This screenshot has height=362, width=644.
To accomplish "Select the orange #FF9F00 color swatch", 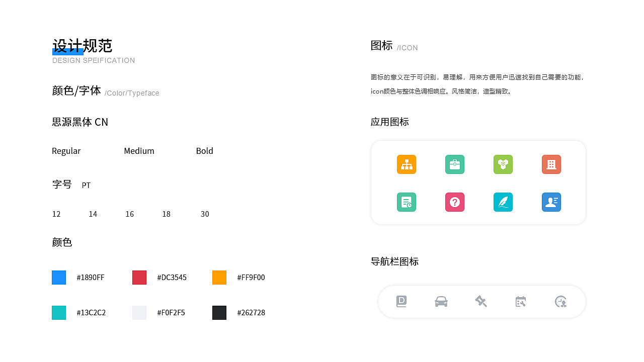I will click(x=219, y=277).
